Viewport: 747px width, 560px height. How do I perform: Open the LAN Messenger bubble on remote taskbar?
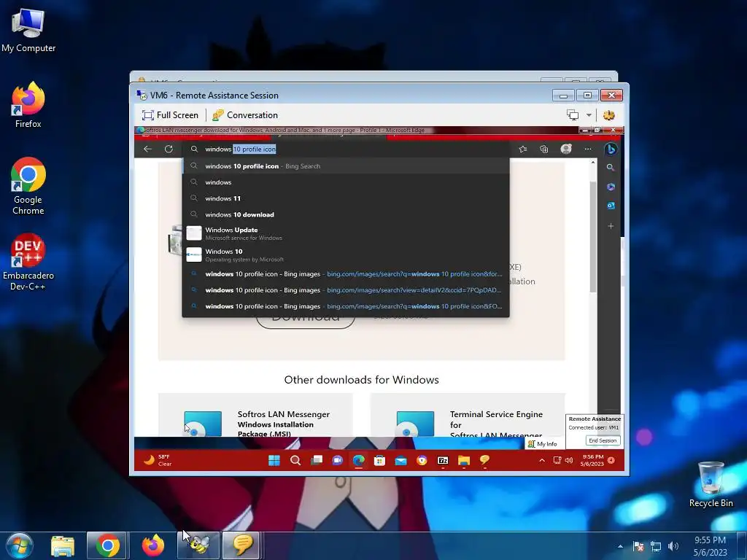(x=484, y=461)
